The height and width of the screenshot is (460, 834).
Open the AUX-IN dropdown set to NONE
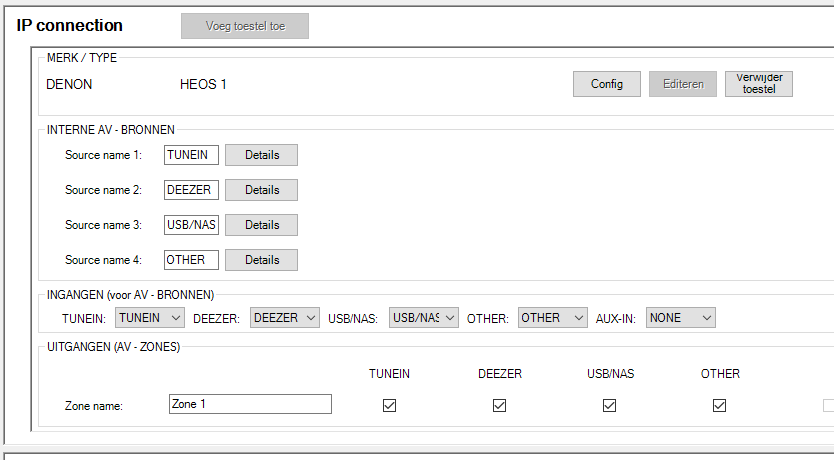680,318
